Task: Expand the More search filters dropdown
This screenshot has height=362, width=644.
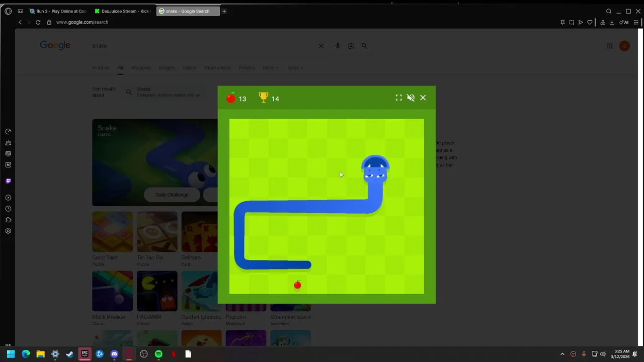Action: click(x=270, y=68)
